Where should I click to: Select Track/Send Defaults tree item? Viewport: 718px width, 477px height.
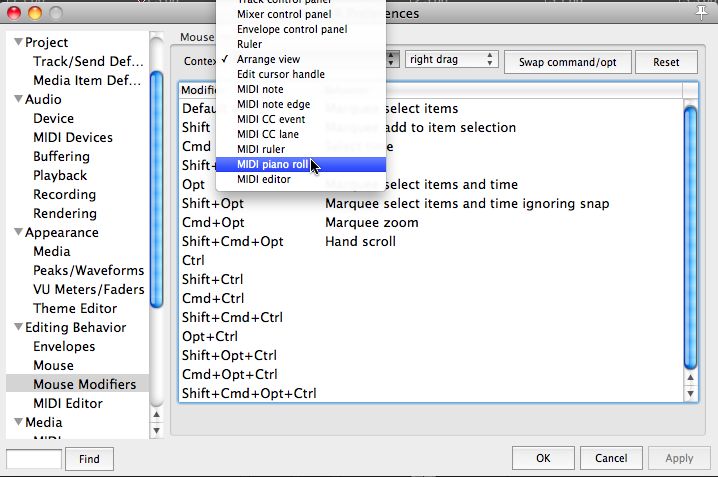pos(88,61)
